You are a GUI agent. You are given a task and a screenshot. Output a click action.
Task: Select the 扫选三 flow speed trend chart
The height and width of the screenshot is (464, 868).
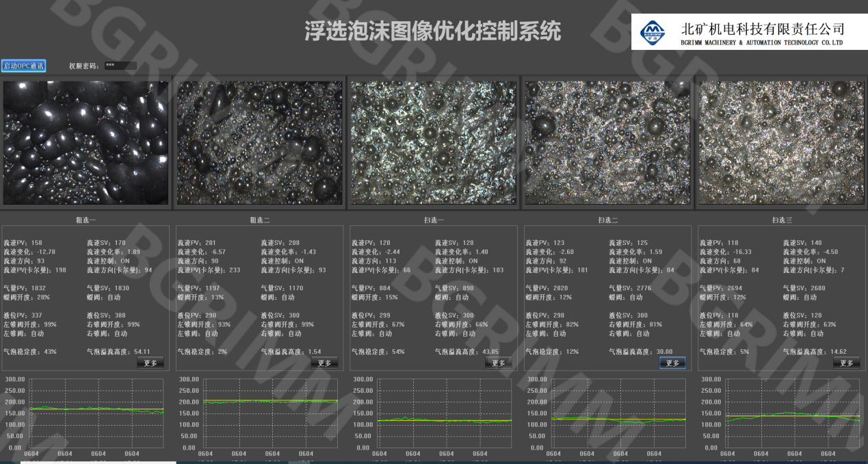coord(792,413)
